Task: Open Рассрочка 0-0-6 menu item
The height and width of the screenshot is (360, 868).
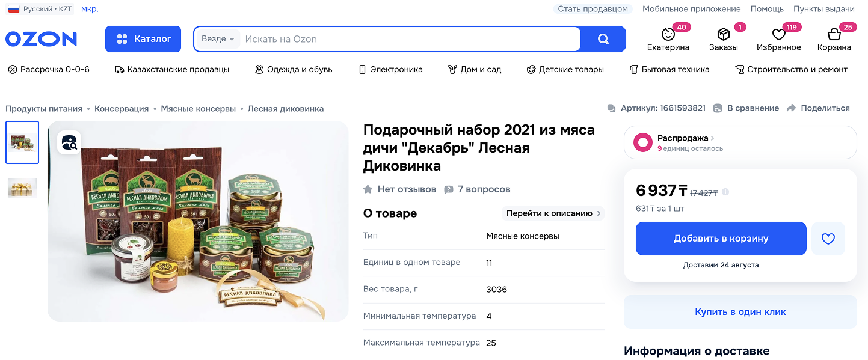Action: coord(49,70)
